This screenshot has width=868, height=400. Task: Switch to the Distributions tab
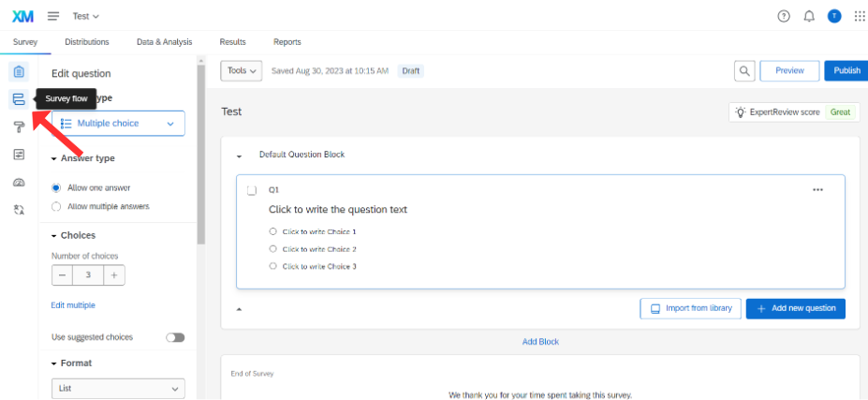[x=87, y=42]
